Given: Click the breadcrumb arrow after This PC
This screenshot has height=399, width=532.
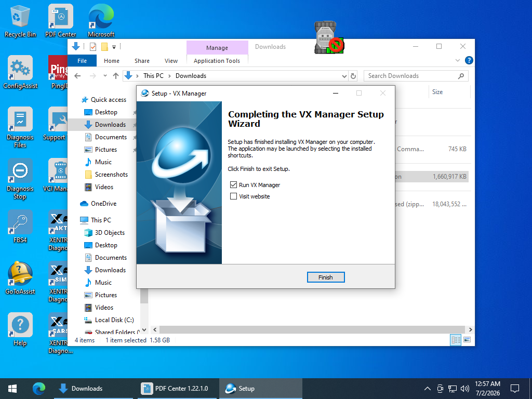Looking at the screenshot, I should coord(170,76).
